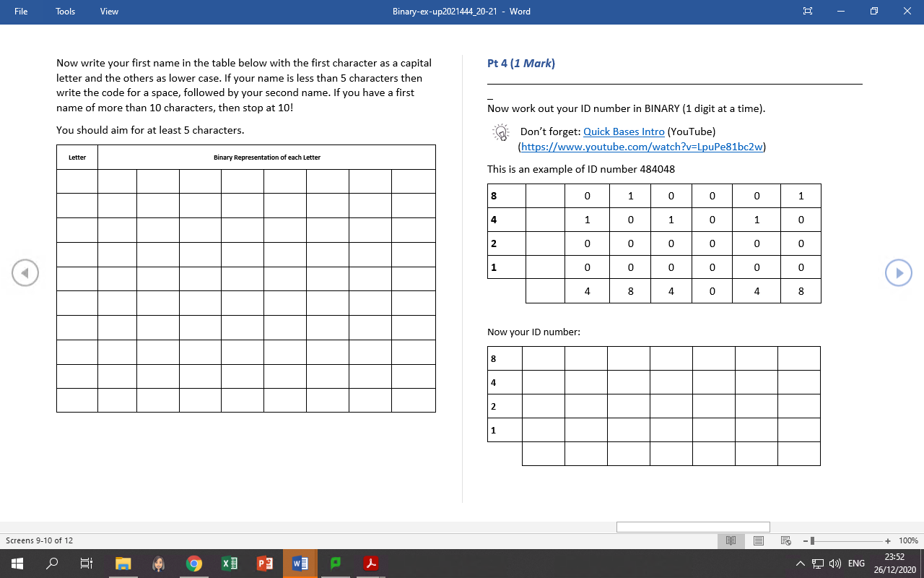Image resolution: width=924 pixels, height=578 pixels.
Task: Open the View menu
Action: coord(108,11)
